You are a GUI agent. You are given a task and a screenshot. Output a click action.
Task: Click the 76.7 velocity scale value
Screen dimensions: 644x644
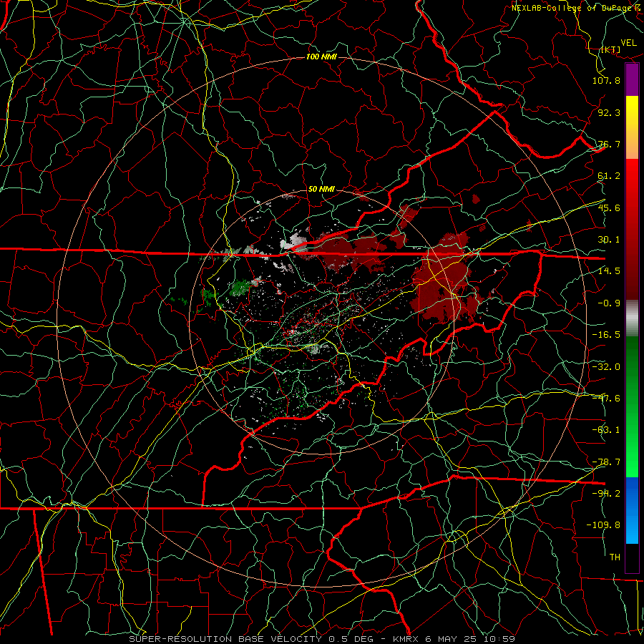click(609, 144)
